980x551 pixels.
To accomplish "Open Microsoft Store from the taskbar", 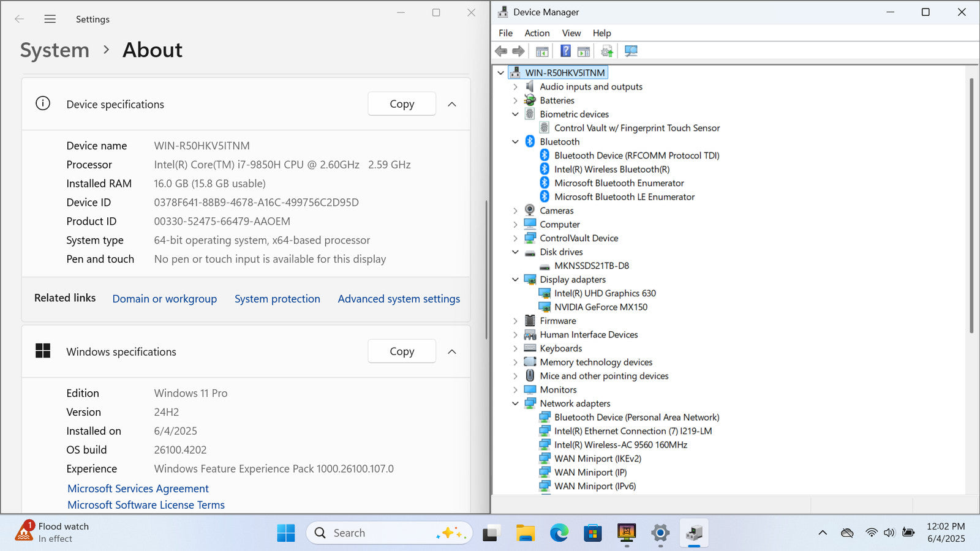I will [592, 533].
